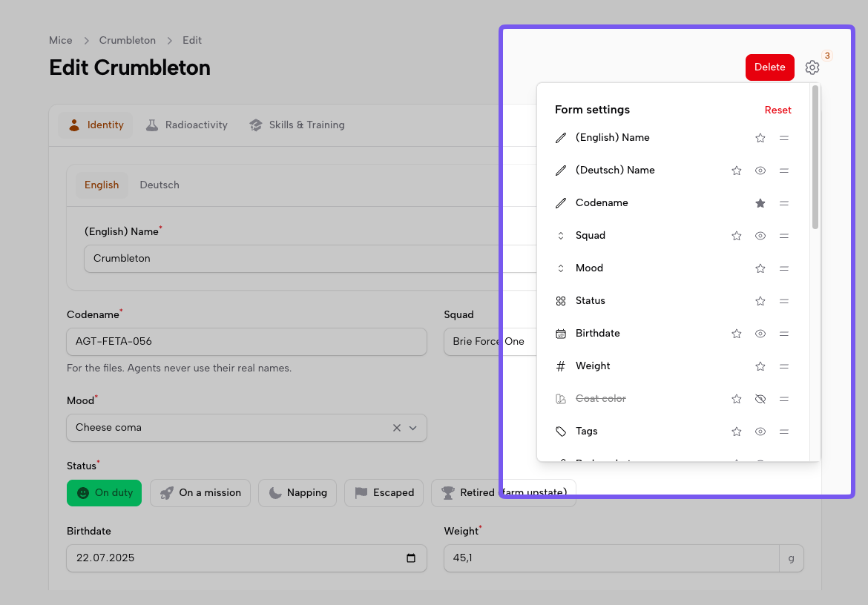Set status to On a mission
This screenshot has width=868, height=605.
200,493
